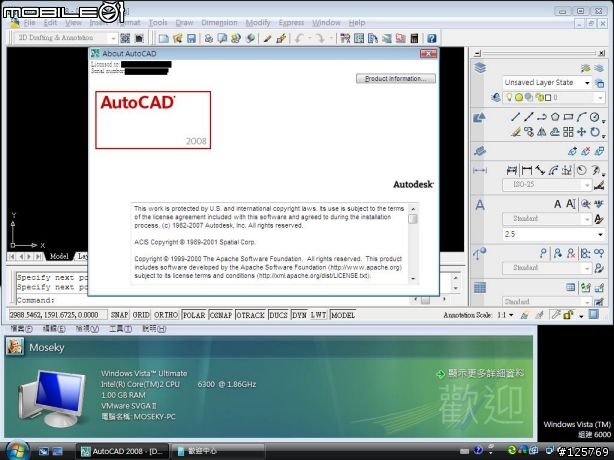Toggle DUCS in status bar
The height and width of the screenshot is (460, 614).
(x=278, y=315)
